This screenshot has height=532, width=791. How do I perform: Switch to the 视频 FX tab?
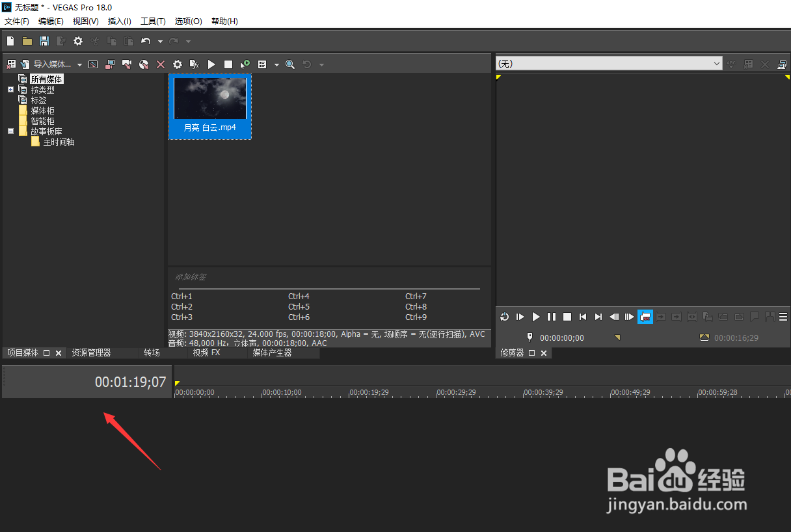coord(207,353)
